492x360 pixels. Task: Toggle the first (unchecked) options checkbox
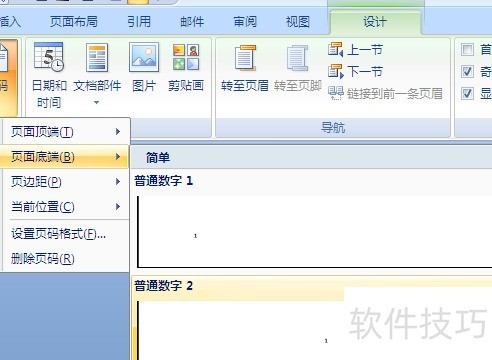click(x=467, y=50)
